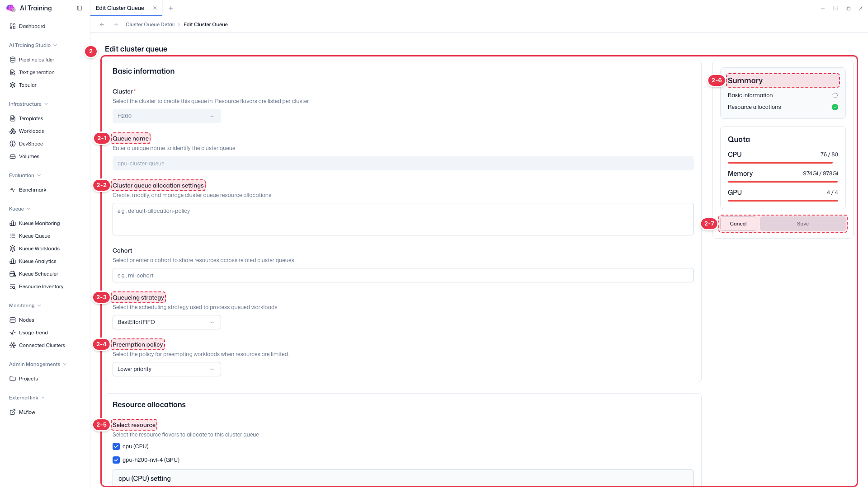Collapse the AI Training Studio section
Image resolution: width=868 pixels, height=488 pixels.
coord(33,45)
